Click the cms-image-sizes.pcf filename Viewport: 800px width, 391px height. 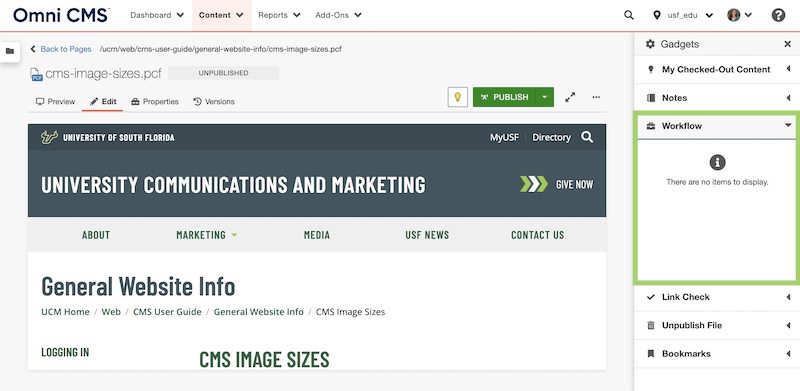coord(104,74)
